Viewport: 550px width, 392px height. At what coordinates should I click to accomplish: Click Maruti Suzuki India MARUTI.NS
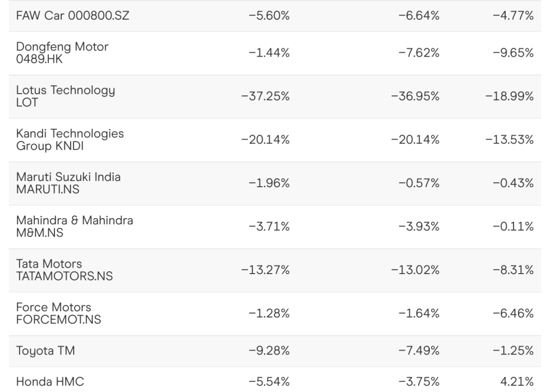click(x=68, y=183)
